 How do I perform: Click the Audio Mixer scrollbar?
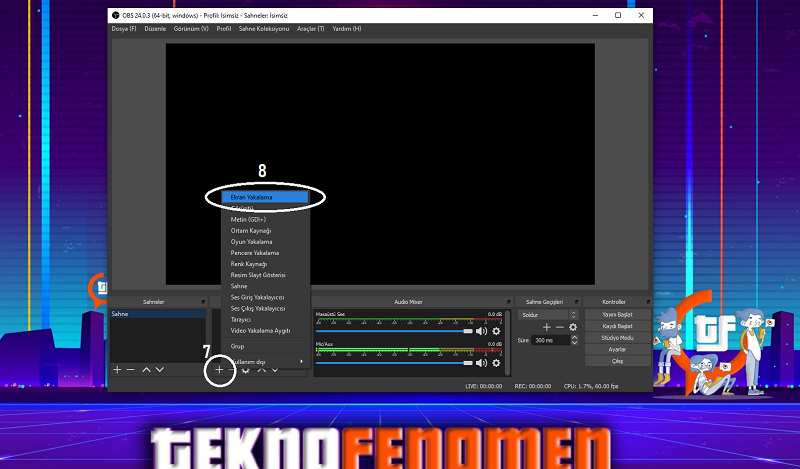507,342
